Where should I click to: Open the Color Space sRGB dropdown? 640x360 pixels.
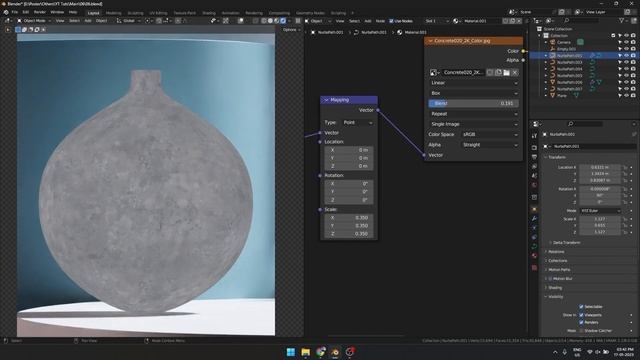[x=490, y=134]
